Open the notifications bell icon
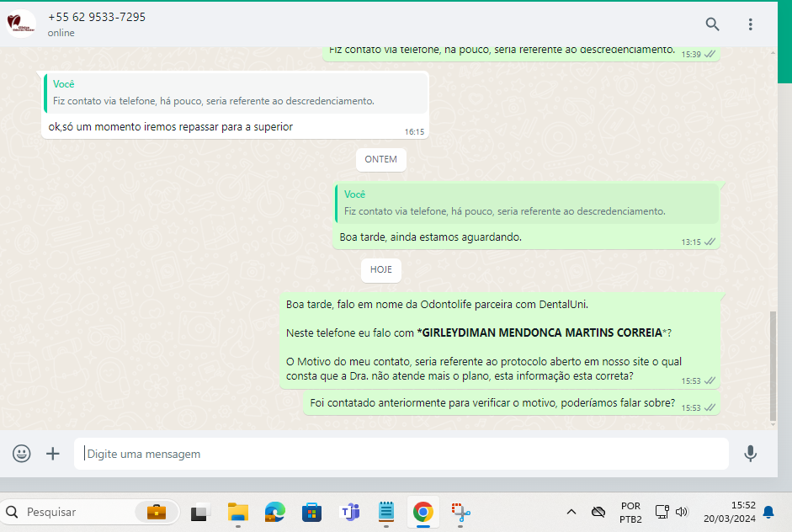 click(x=768, y=512)
